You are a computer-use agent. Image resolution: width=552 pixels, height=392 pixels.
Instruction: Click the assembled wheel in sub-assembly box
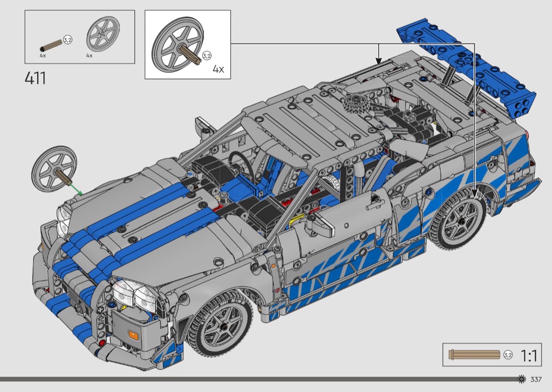click(x=176, y=47)
